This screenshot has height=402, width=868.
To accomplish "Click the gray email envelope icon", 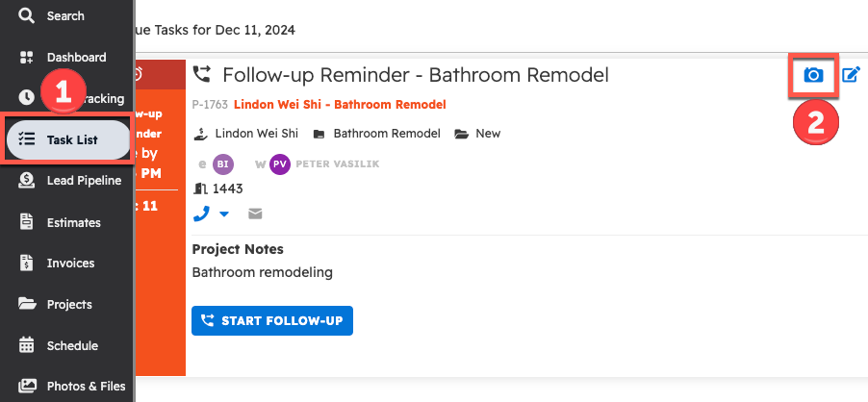I will (x=256, y=214).
